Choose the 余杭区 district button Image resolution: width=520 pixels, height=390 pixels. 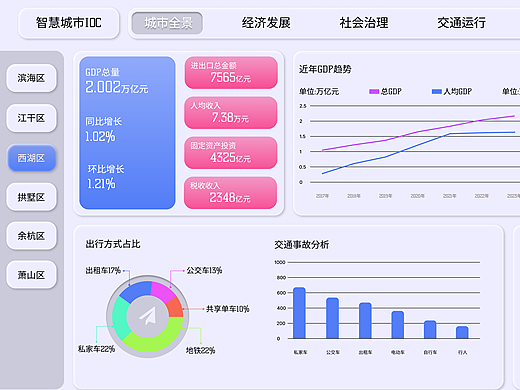[x=31, y=236]
